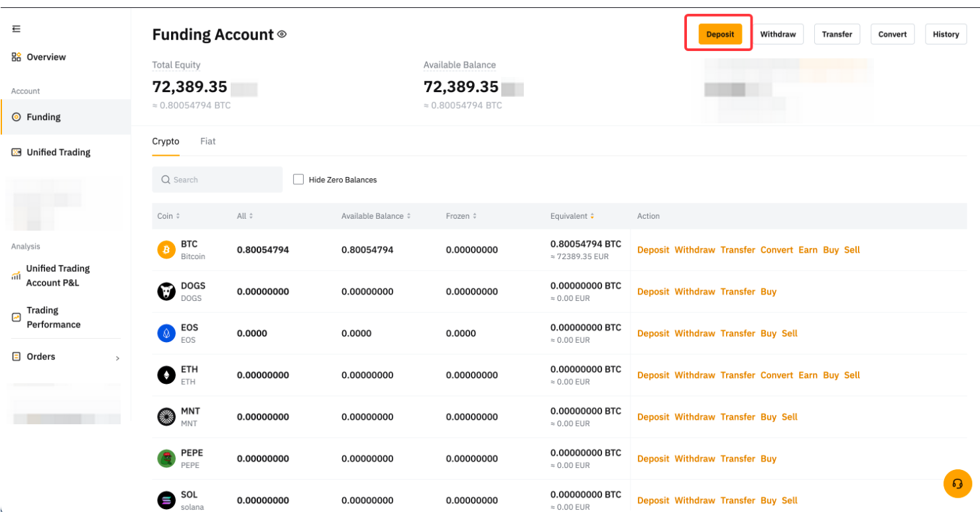Click the Earn link in the BTC row
980x525 pixels.
pyautogui.click(x=808, y=250)
